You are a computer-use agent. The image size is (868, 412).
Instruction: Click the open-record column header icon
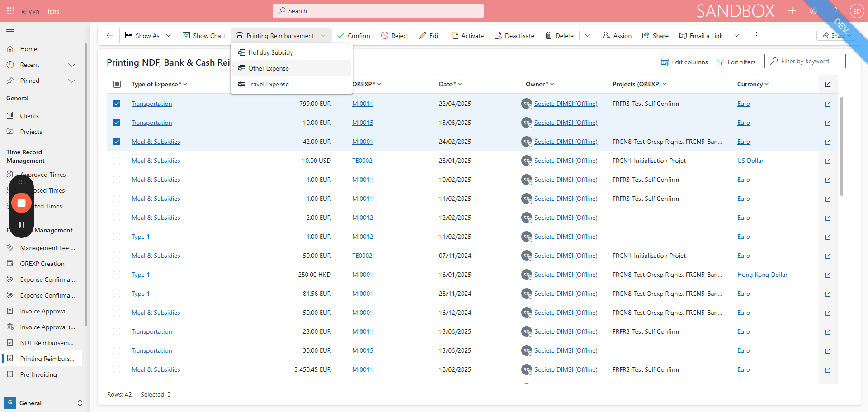click(x=827, y=85)
